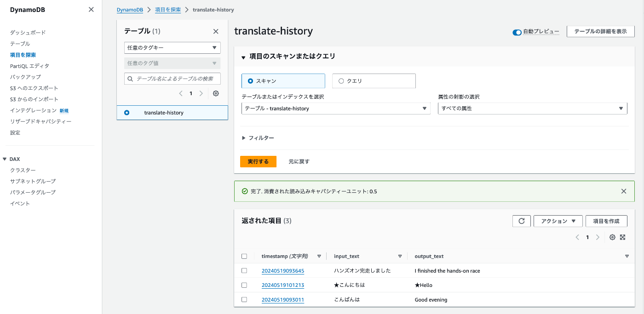Screen dimensions: 644x314
Task: Open S3 からのインポート in sidebar
Action: pos(34,99)
